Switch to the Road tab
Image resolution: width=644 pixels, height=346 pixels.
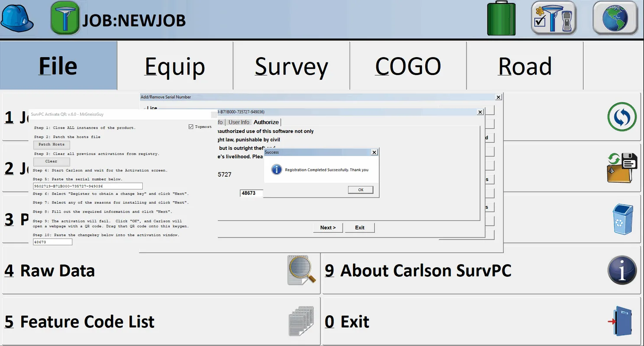click(x=525, y=66)
